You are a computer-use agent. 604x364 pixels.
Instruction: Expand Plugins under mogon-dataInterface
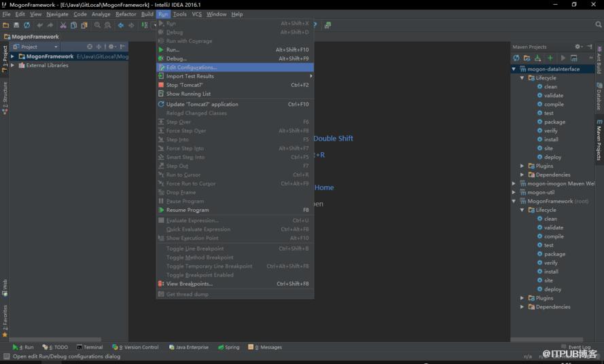pos(522,166)
